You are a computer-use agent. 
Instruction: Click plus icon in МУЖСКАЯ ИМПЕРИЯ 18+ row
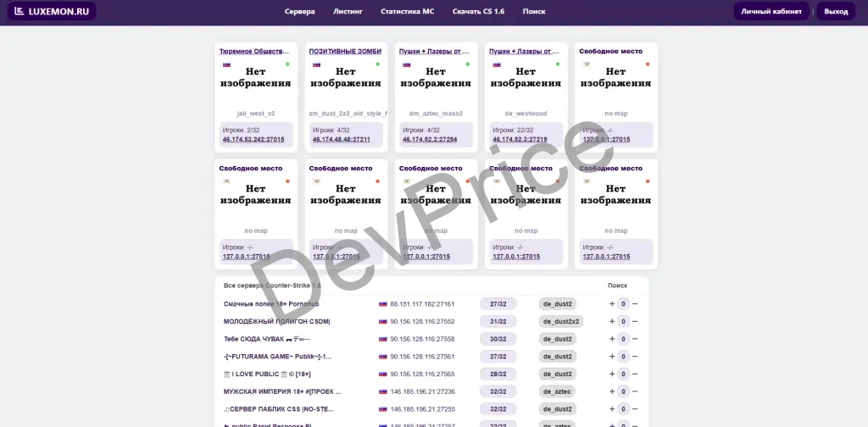point(612,391)
